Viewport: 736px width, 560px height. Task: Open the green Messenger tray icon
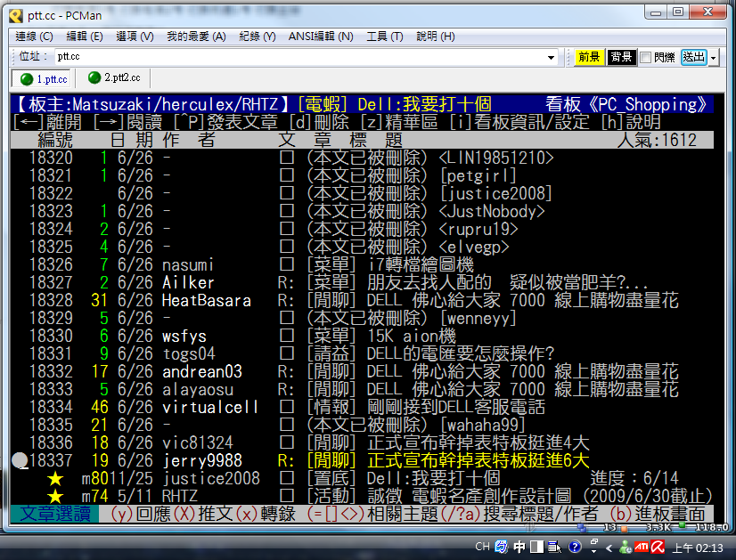coord(626,547)
